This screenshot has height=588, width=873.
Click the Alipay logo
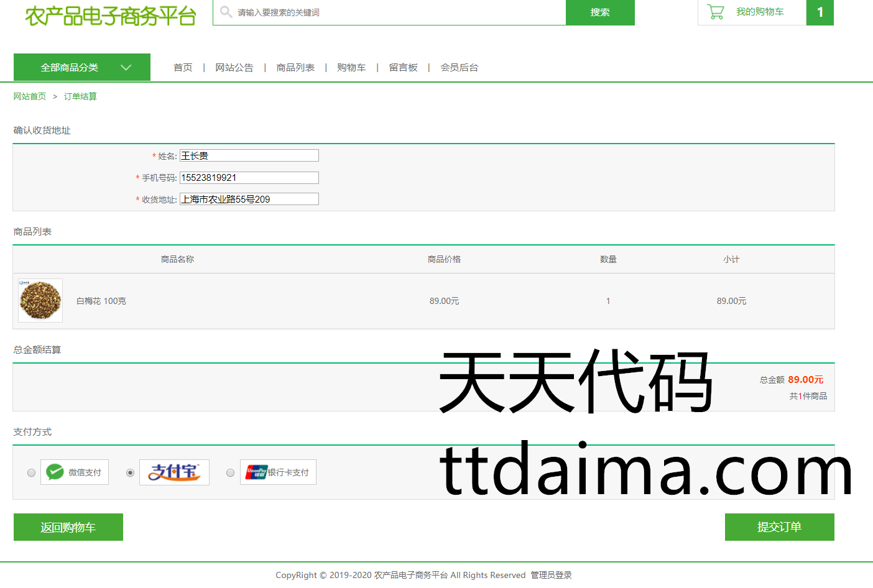(174, 472)
